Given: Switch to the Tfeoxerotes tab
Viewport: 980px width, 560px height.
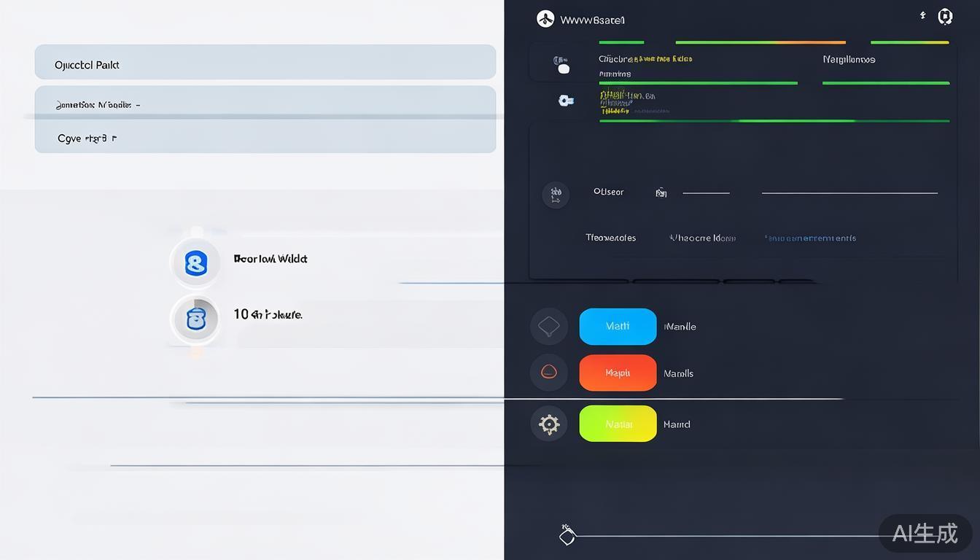Looking at the screenshot, I should (610, 238).
